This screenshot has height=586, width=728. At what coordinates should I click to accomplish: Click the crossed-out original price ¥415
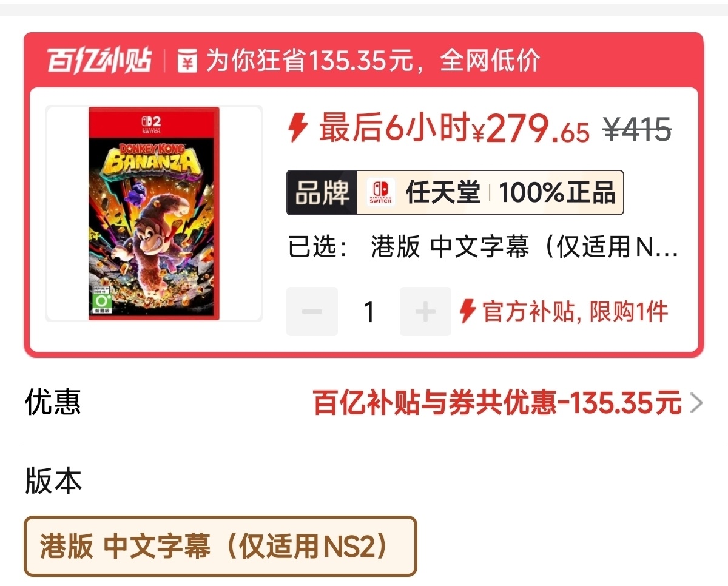tap(637, 129)
